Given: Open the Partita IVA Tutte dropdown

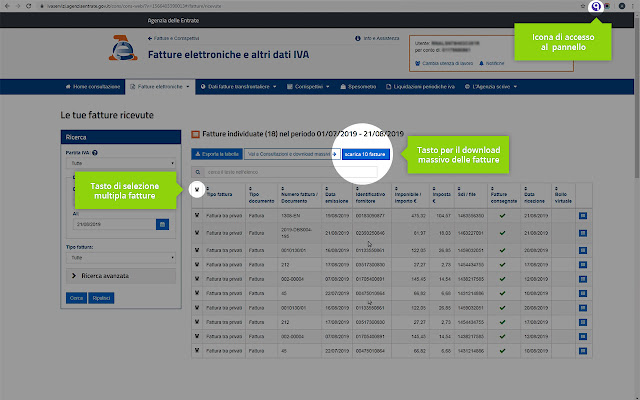Looking at the screenshot, I should pos(121,163).
